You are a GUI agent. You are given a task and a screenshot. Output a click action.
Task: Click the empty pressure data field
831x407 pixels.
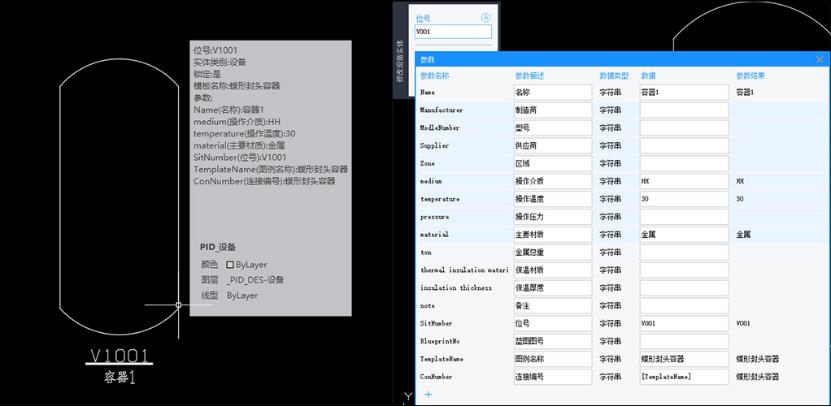pyautogui.click(x=683, y=217)
